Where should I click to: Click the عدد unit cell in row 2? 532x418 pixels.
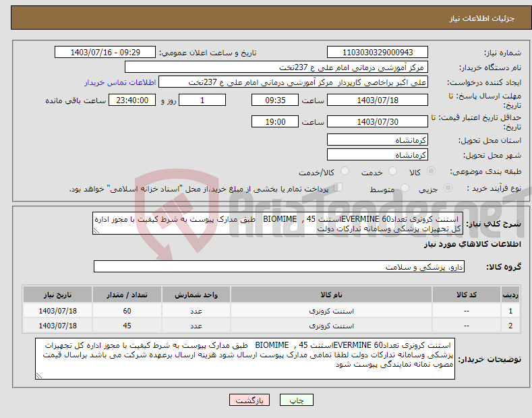(196, 326)
